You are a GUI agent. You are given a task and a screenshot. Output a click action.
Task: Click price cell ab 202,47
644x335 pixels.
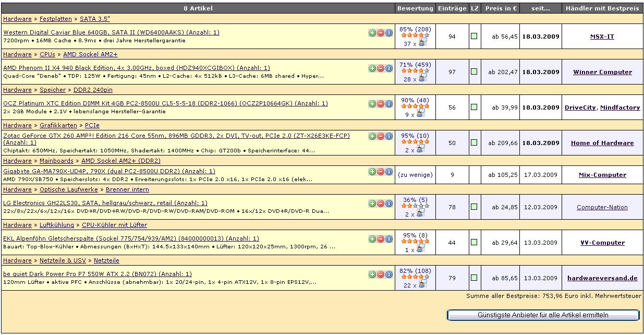(x=501, y=72)
